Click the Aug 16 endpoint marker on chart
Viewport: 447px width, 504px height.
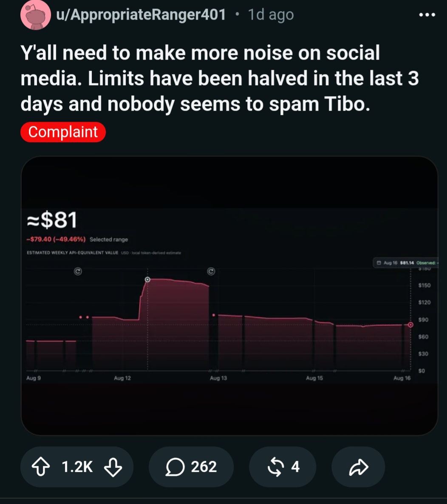tap(410, 325)
